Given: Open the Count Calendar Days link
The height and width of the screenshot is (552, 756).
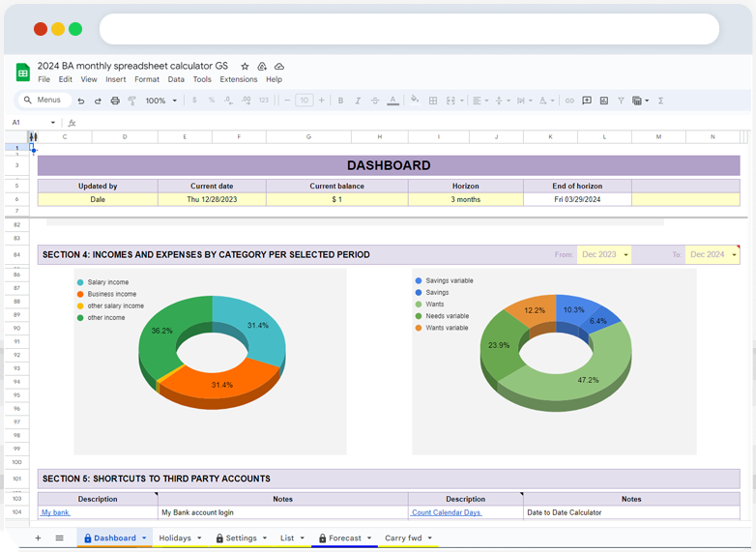Looking at the screenshot, I should coord(447,512).
